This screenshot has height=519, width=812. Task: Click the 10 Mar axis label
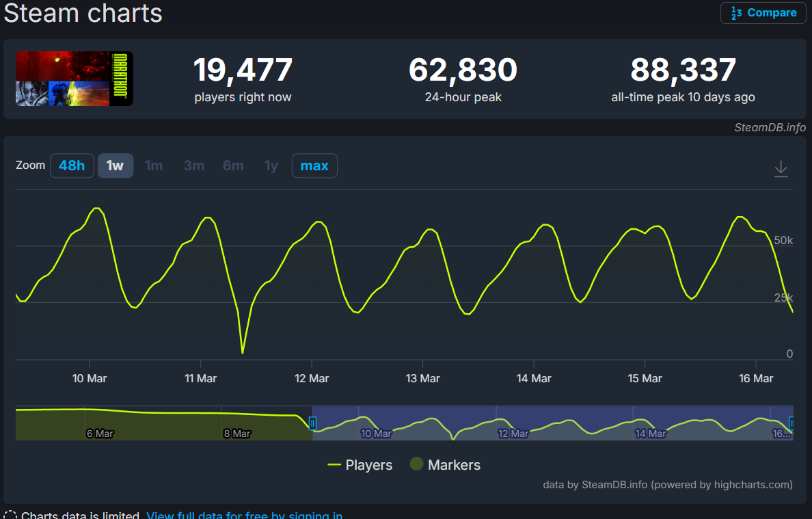click(x=90, y=379)
